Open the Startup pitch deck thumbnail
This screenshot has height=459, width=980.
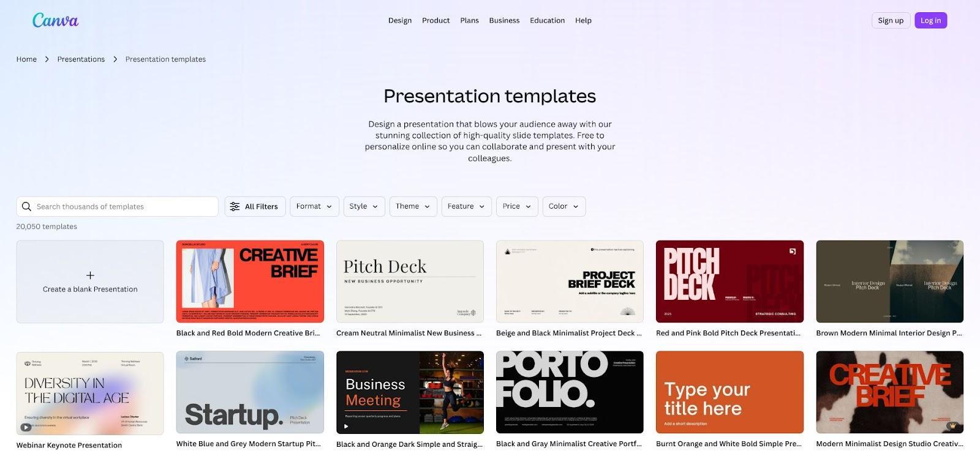(250, 392)
